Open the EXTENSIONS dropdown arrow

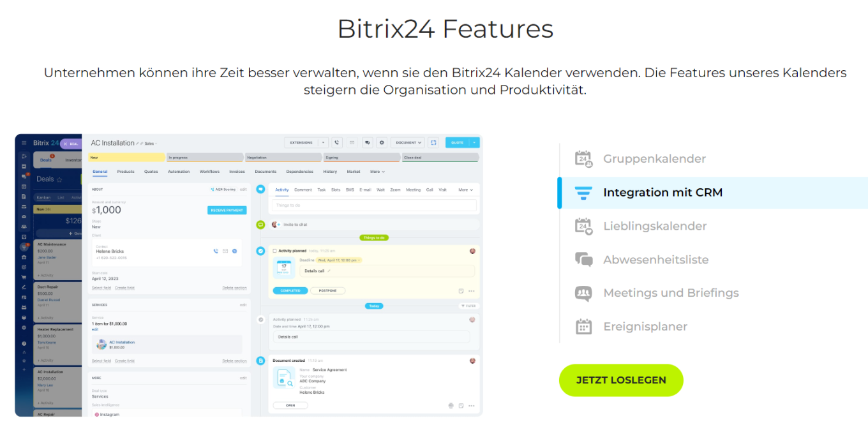tap(324, 143)
